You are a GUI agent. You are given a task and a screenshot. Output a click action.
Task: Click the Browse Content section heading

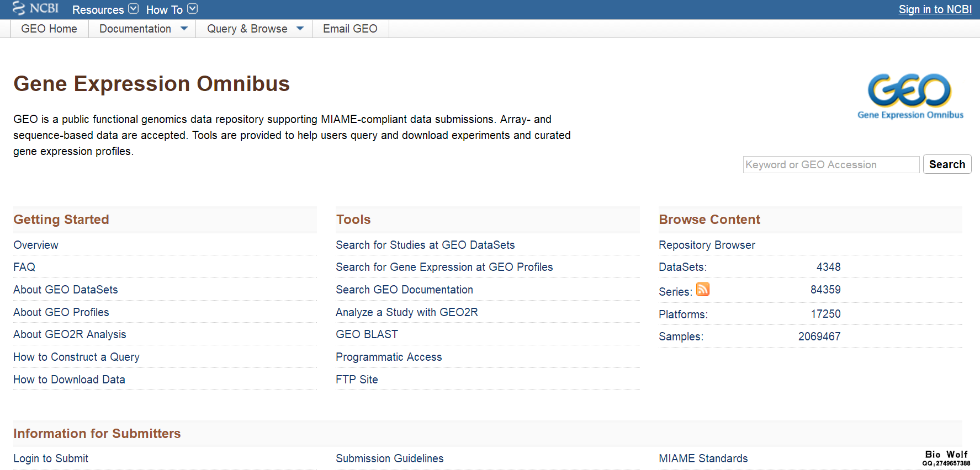[709, 220]
